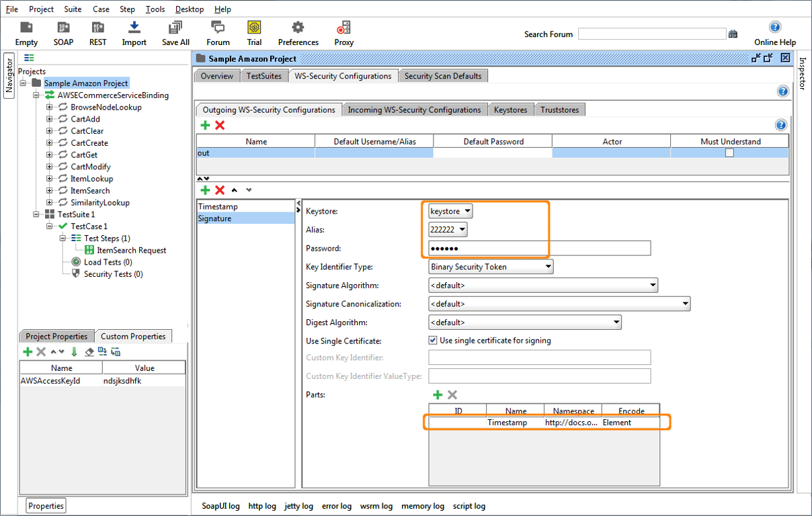
Task: Expand the CartCreate tree node
Action: pyautogui.click(x=50, y=143)
